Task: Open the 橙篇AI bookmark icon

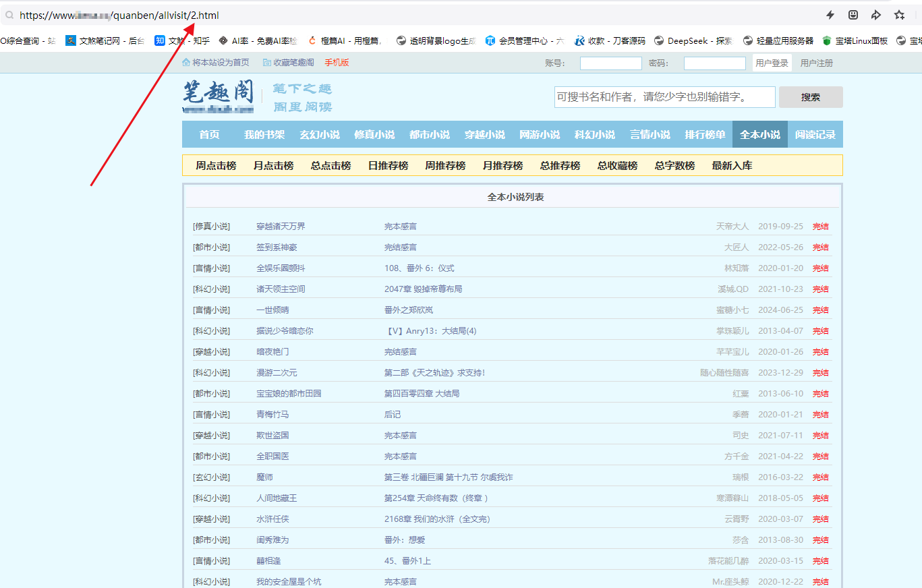Action: [312, 40]
